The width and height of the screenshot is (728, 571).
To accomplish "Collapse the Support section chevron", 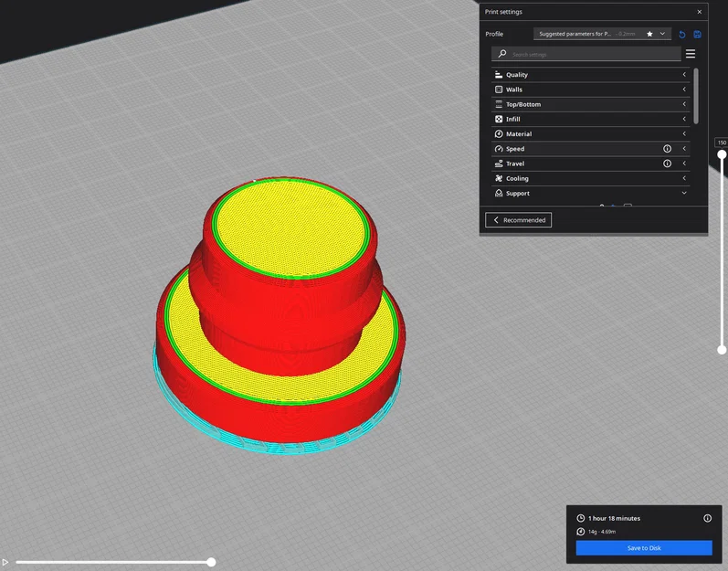I will pos(684,193).
